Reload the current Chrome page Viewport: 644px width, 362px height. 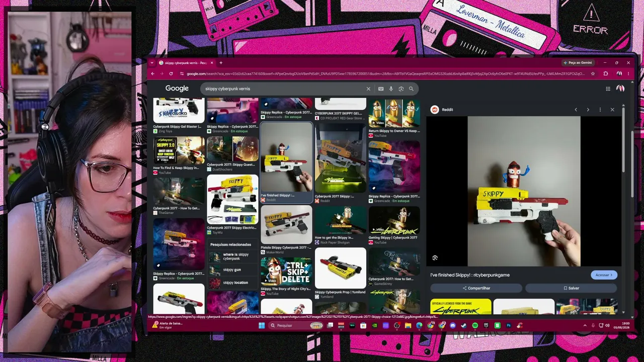pyautogui.click(x=171, y=73)
